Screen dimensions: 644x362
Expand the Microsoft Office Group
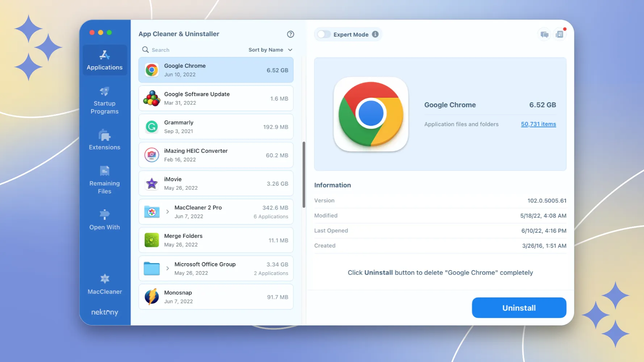(x=167, y=269)
